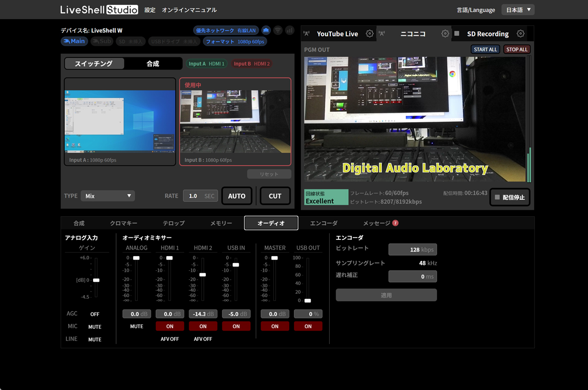Click START ALL button
588x390 pixels.
[x=486, y=50]
